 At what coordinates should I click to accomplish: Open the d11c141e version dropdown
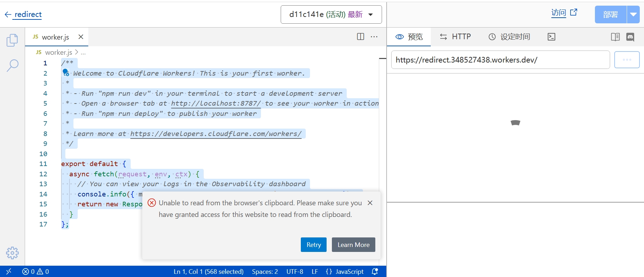tap(331, 14)
